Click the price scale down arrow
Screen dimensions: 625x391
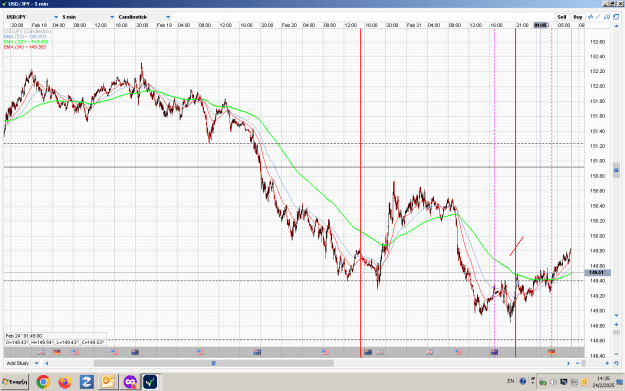point(616,316)
